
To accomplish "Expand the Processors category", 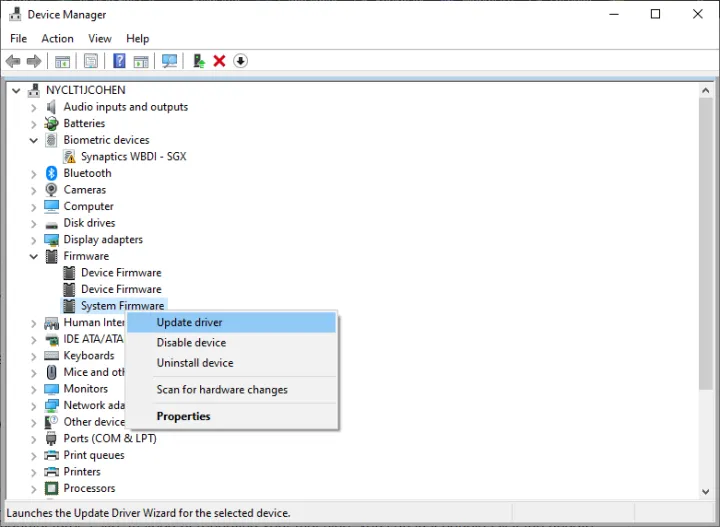I will click(x=34, y=489).
